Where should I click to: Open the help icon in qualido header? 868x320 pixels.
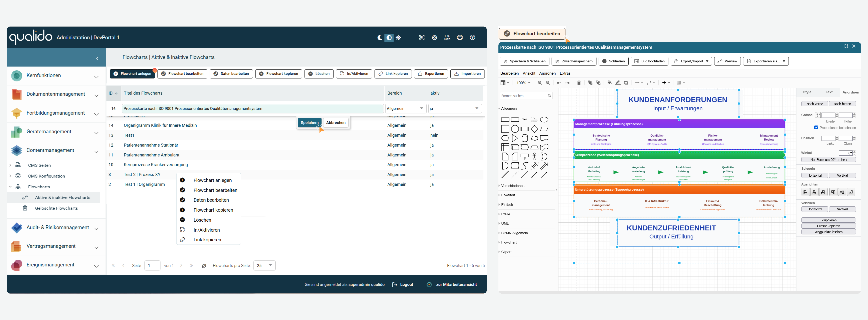pyautogui.click(x=472, y=37)
